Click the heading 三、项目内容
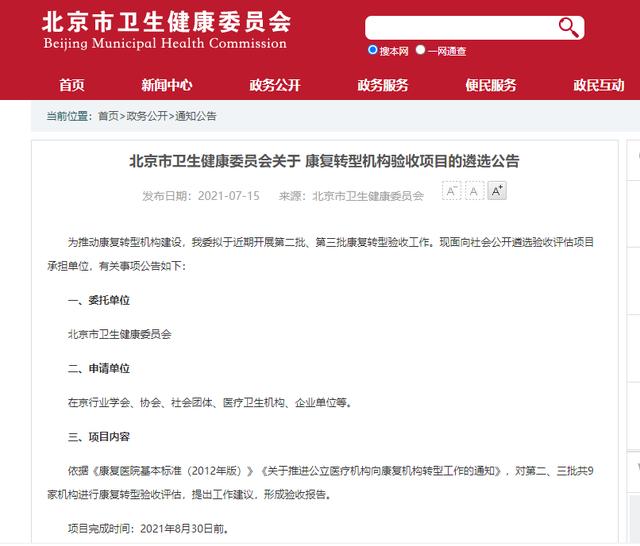The height and width of the screenshot is (546, 640). click(x=99, y=437)
